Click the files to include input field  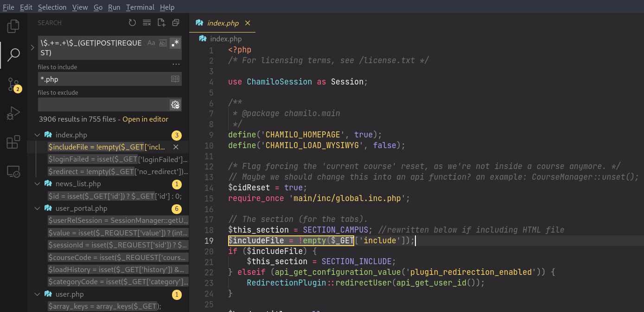103,79
